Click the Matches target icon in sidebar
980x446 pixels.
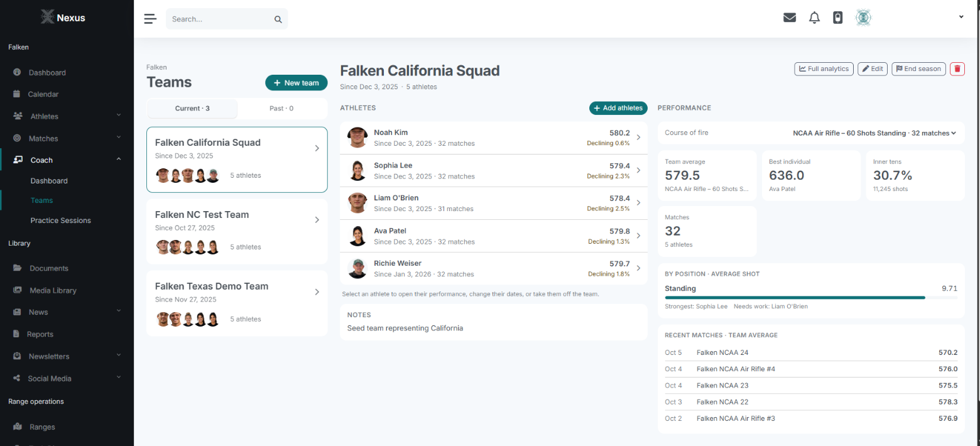tap(17, 138)
